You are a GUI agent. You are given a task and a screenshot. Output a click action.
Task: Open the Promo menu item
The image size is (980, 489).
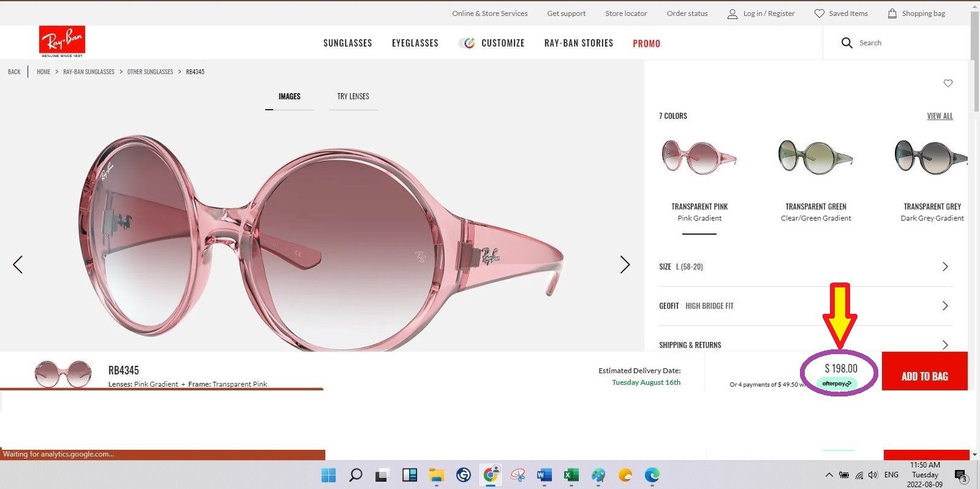tap(646, 44)
